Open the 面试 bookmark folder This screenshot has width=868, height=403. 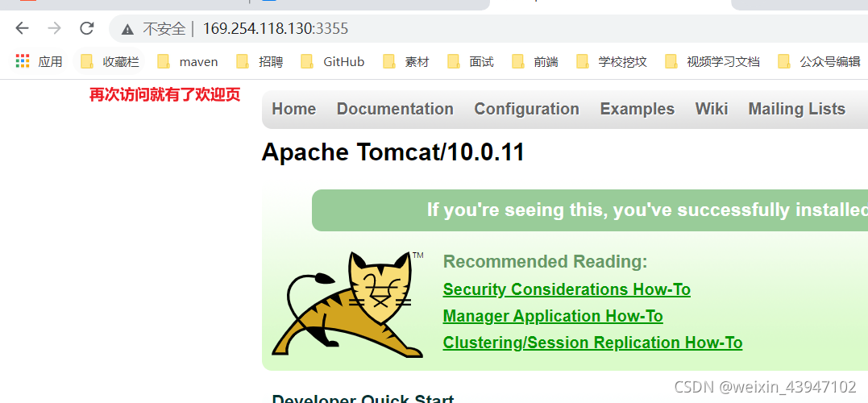tap(471, 61)
